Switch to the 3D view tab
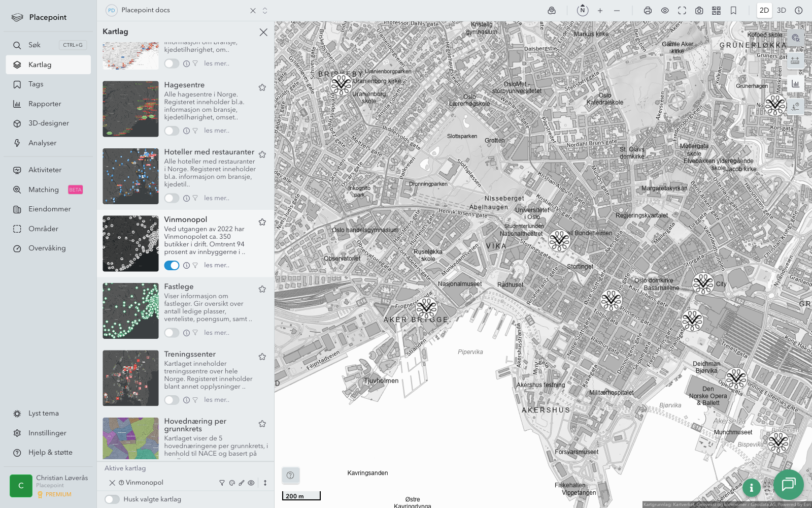The height and width of the screenshot is (508, 812). 782,11
